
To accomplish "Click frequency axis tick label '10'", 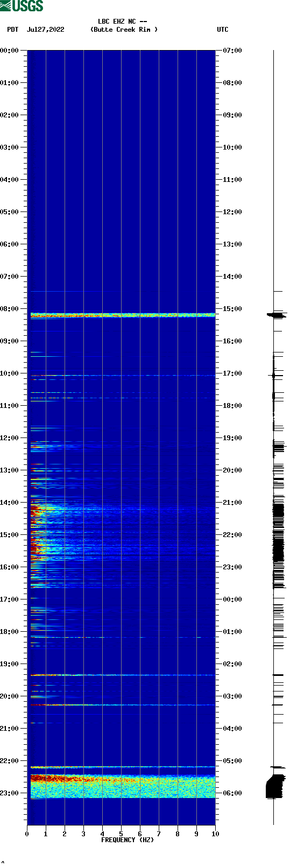I will point(215,834).
